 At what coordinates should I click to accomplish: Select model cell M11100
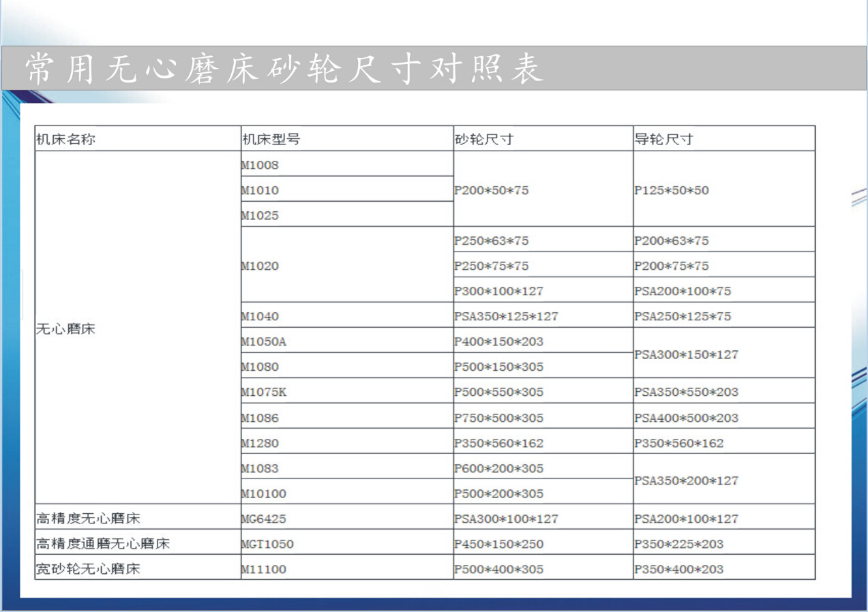tap(347, 568)
